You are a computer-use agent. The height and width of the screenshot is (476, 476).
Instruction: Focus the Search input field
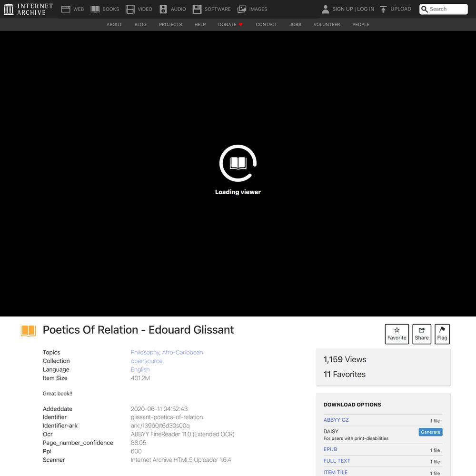tap(444, 9)
